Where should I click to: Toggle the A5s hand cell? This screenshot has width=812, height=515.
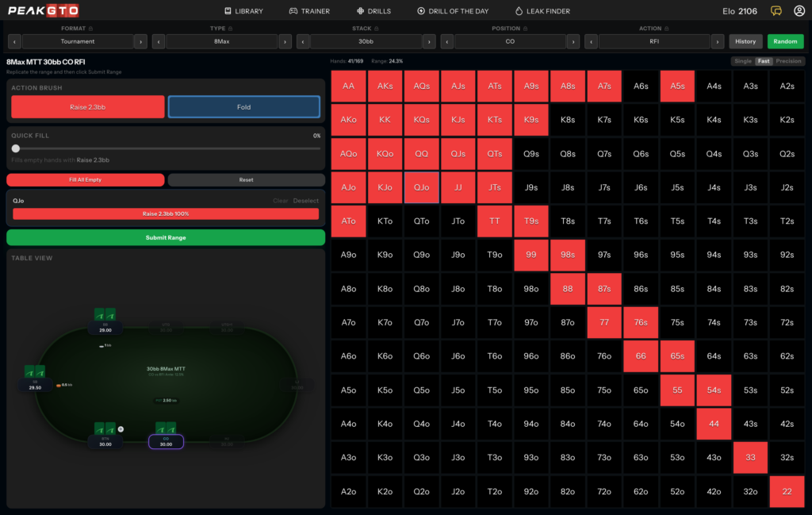pyautogui.click(x=677, y=86)
